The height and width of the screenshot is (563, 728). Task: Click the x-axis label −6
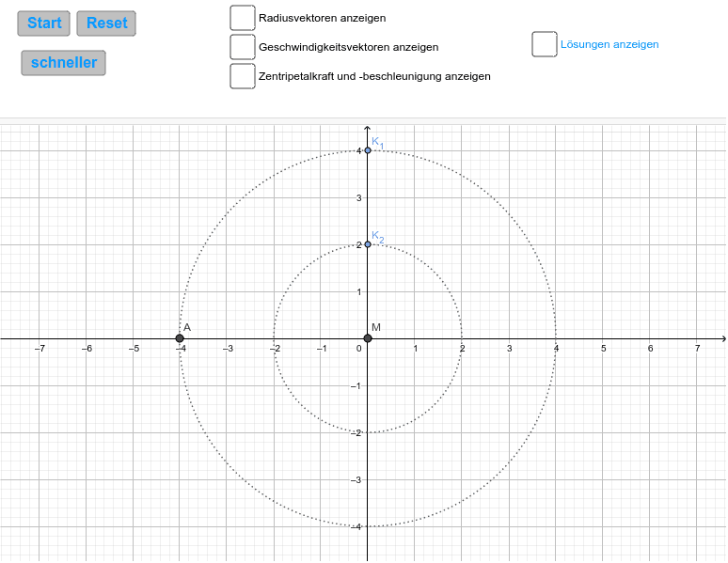[87, 348]
